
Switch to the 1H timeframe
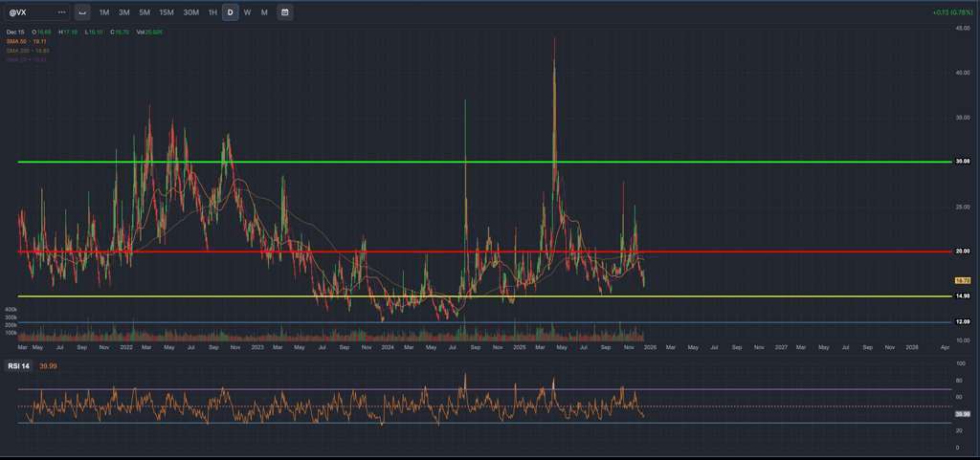click(212, 12)
